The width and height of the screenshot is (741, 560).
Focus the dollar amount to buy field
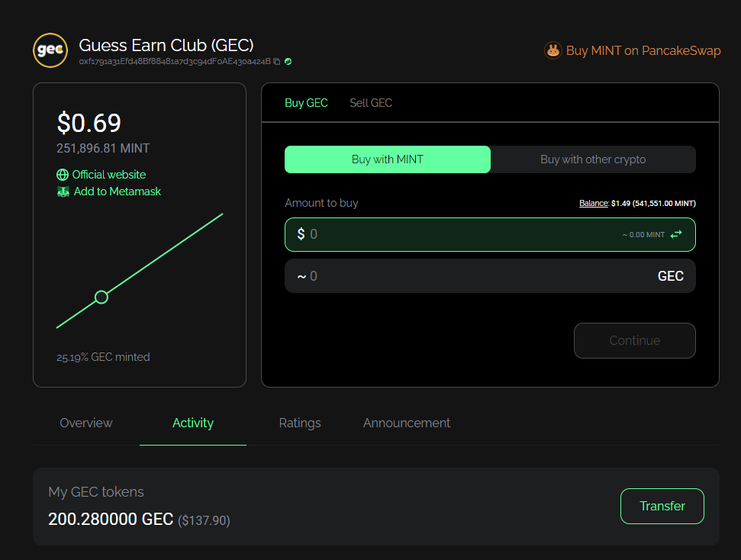(x=490, y=234)
